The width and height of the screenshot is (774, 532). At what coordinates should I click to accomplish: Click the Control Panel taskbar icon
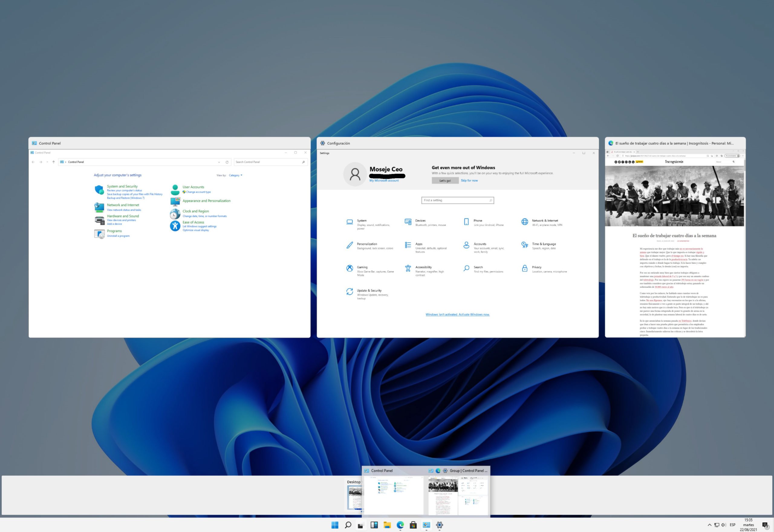coord(426,525)
